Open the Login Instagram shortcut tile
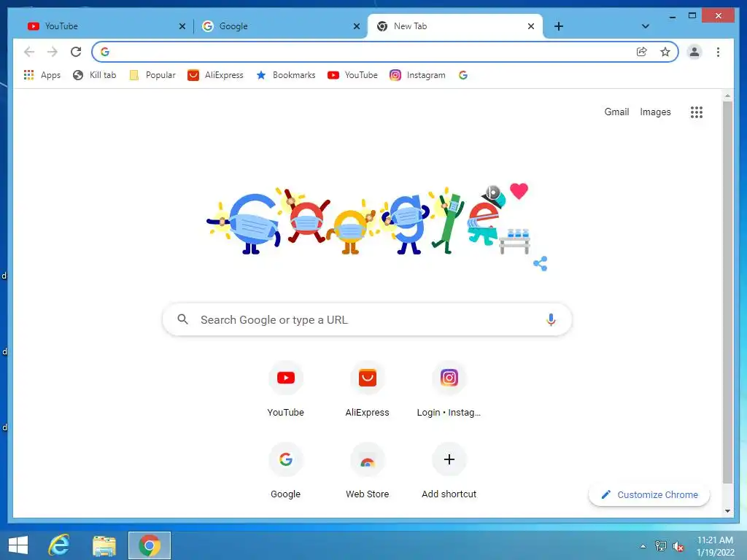This screenshot has height=560, width=747. pos(449,389)
